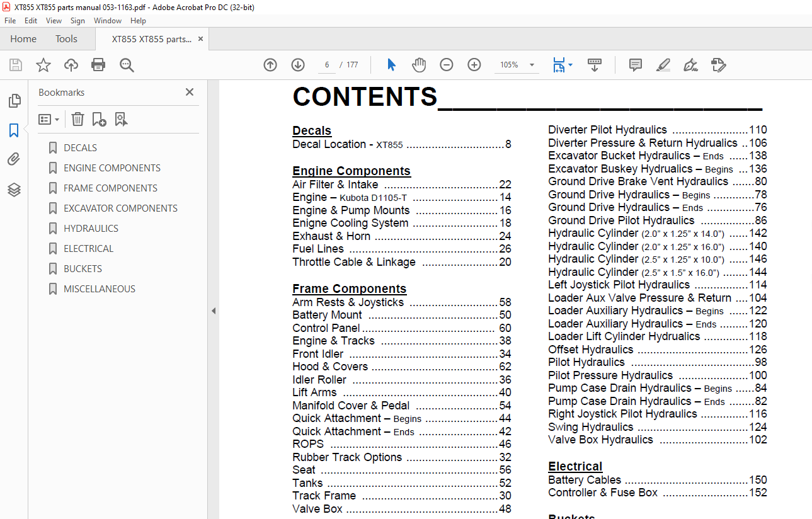
Task: Open the File menu
Action: pyautogui.click(x=10, y=21)
